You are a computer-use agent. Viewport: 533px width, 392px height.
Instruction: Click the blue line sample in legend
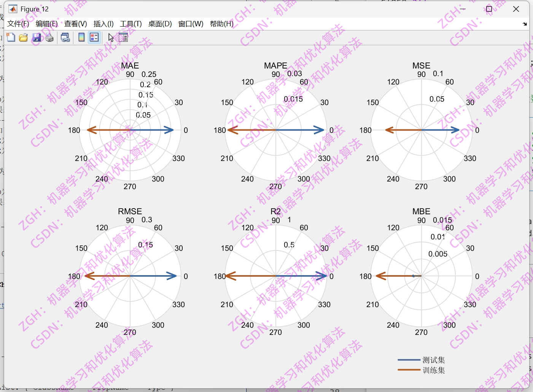point(409,360)
